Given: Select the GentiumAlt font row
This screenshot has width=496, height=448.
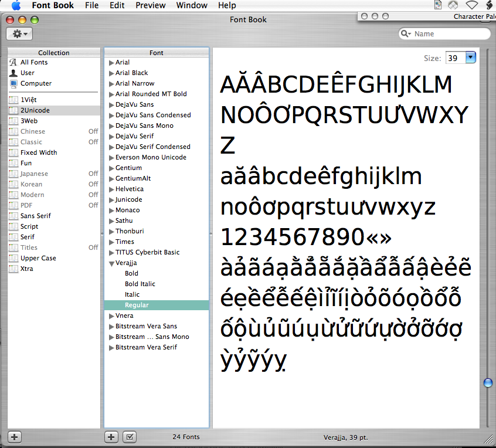Looking at the screenshot, I should coord(157,178).
